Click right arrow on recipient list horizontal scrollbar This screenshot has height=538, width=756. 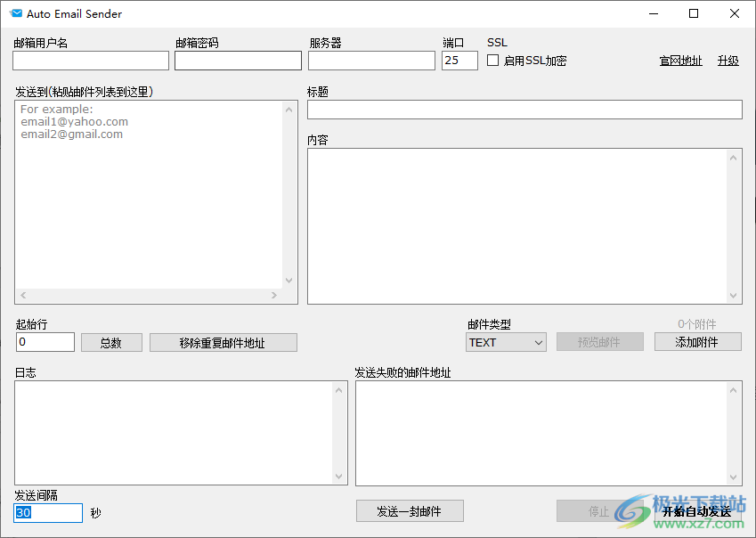click(x=275, y=295)
